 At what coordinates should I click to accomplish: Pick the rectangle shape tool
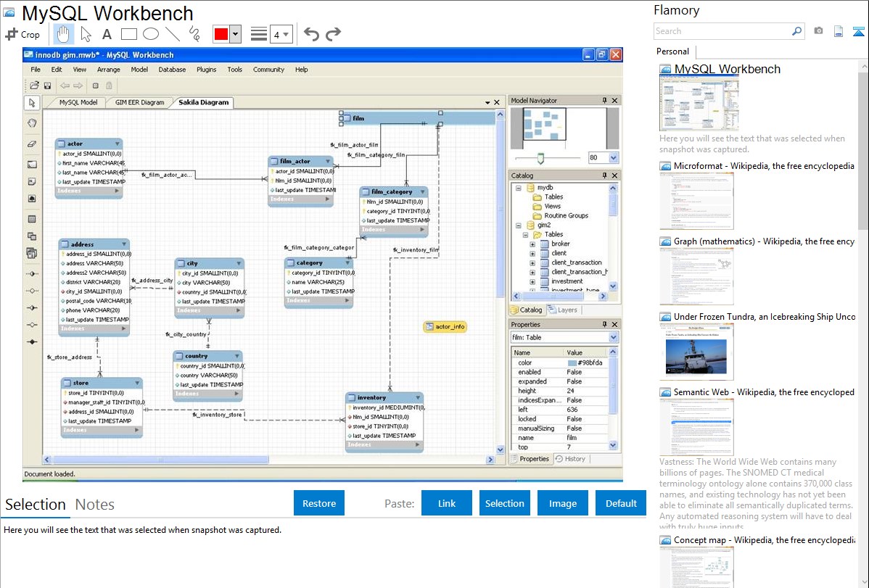click(129, 34)
